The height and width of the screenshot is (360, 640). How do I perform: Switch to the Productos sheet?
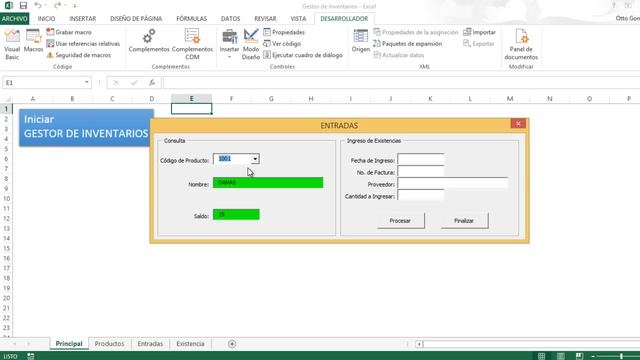pos(109,344)
